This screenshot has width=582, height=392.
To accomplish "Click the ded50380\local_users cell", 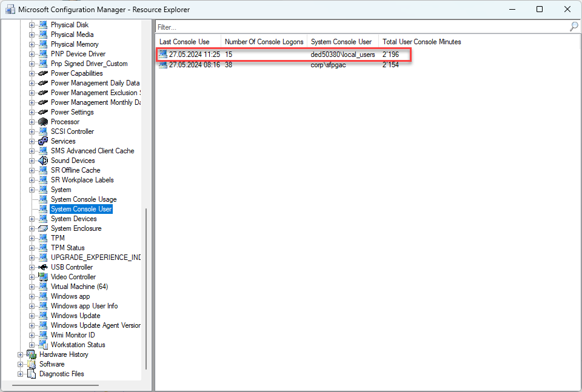I will coord(343,55).
